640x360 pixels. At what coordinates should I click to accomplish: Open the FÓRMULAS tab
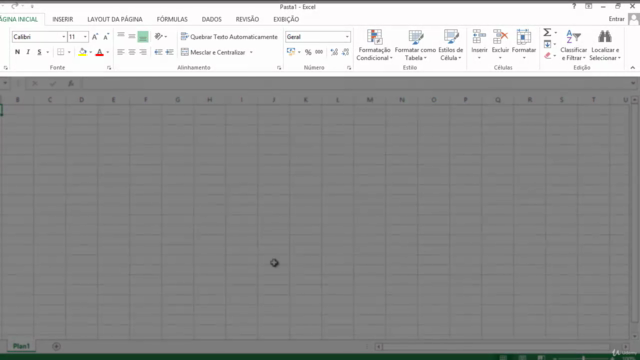[172, 19]
